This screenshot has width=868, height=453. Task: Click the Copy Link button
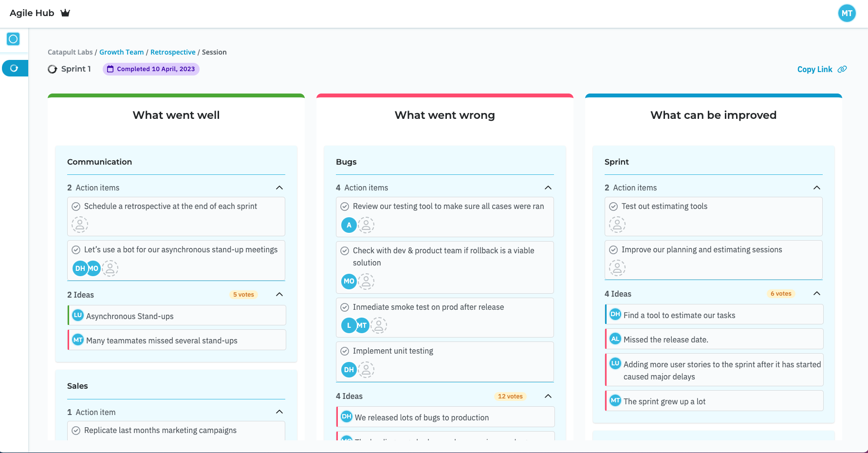[814, 69]
